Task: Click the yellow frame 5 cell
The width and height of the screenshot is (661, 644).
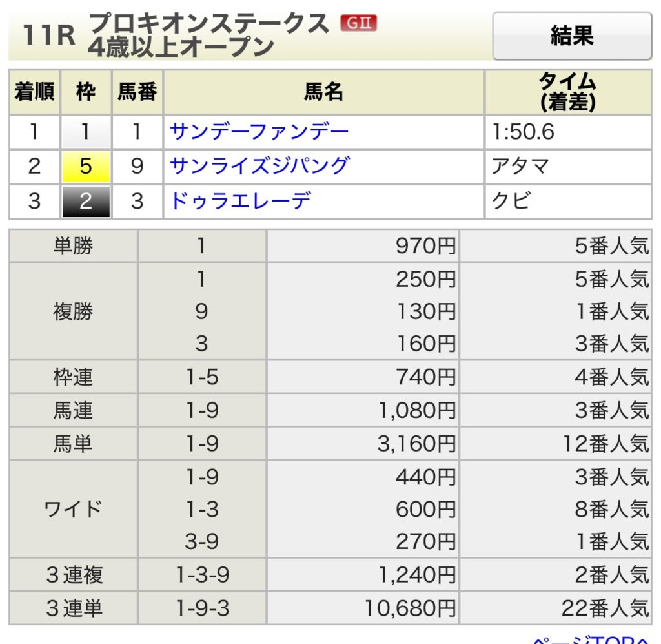Action: click(x=85, y=167)
